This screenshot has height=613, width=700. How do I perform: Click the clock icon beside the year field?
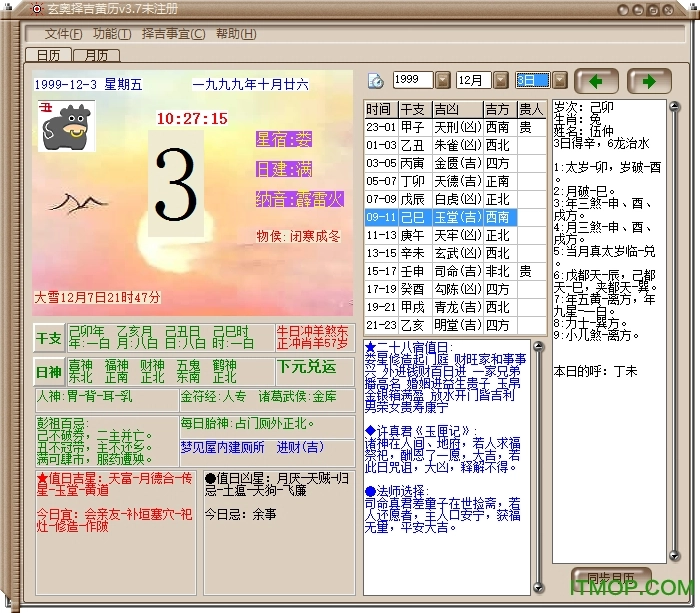(376, 81)
